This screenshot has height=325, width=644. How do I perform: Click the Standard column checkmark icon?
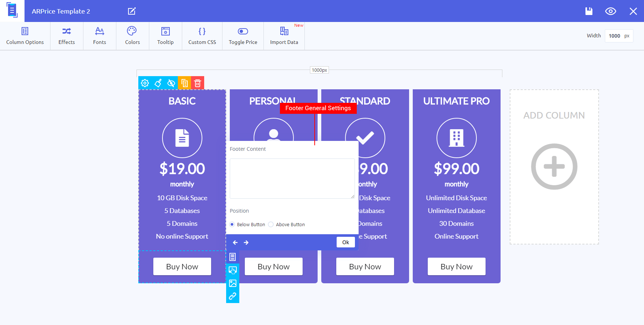pos(365,138)
